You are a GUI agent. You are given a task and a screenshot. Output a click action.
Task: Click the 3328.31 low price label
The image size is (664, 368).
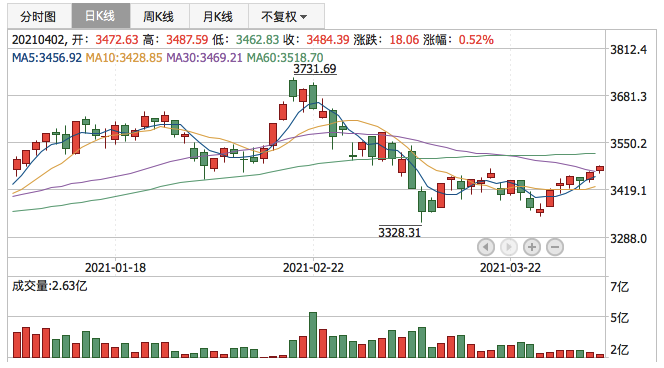click(399, 232)
